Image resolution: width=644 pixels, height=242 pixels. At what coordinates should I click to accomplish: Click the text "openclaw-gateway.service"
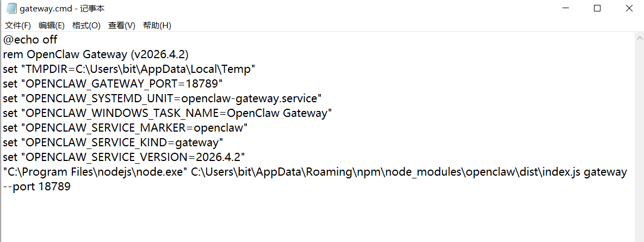tap(249, 98)
